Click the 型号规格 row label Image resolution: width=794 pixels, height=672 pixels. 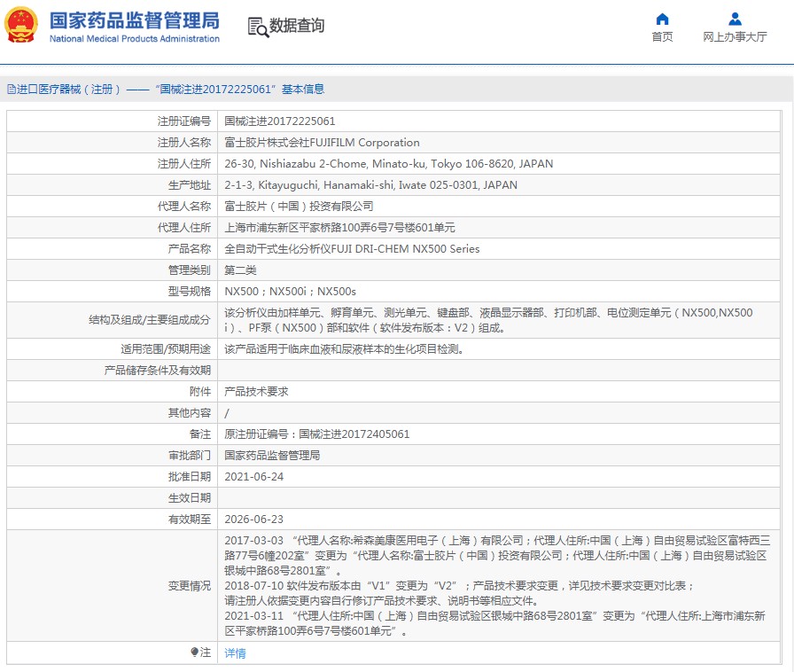click(x=190, y=292)
